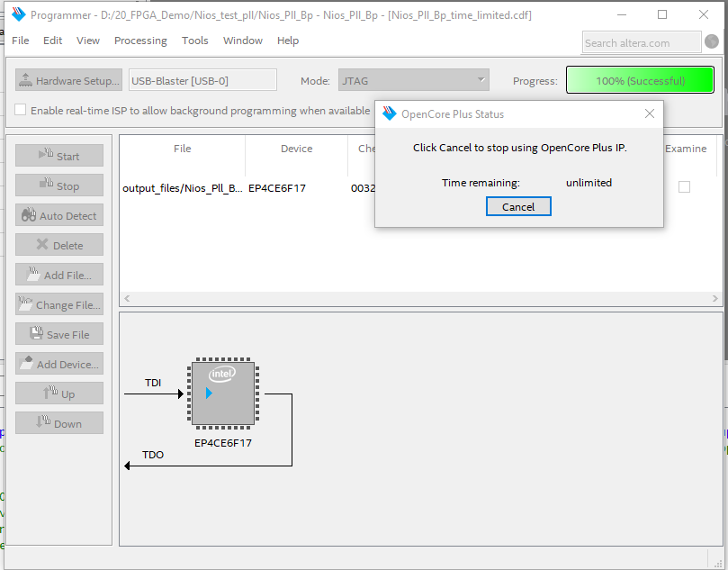Click the unlimited time remaining value
This screenshot has width=728, height=570.
(x=589, y=183)
